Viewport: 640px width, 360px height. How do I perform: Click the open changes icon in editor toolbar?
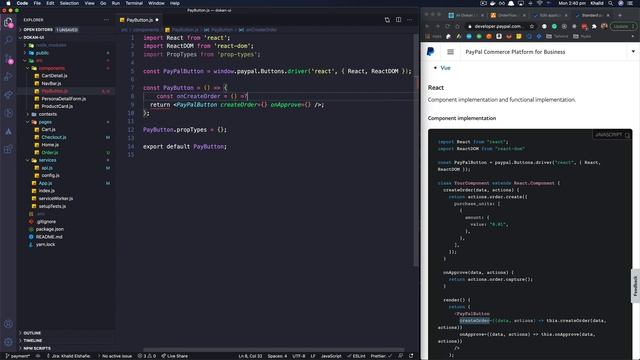[x=387, y=20]
